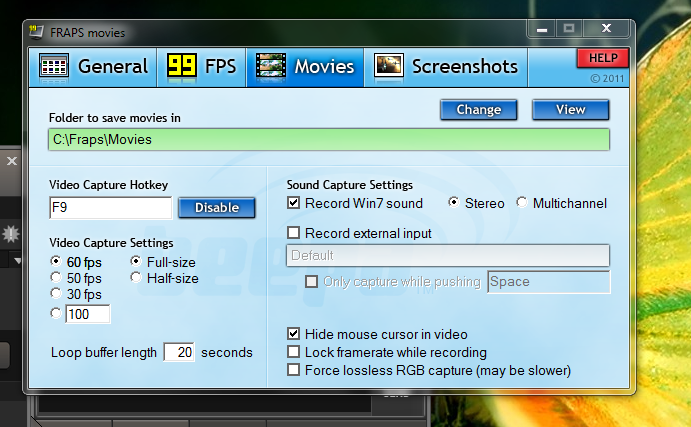Viewport: 691px width, 427px height.
Task: Click the loop buffer length field
Action: point(179,352)
